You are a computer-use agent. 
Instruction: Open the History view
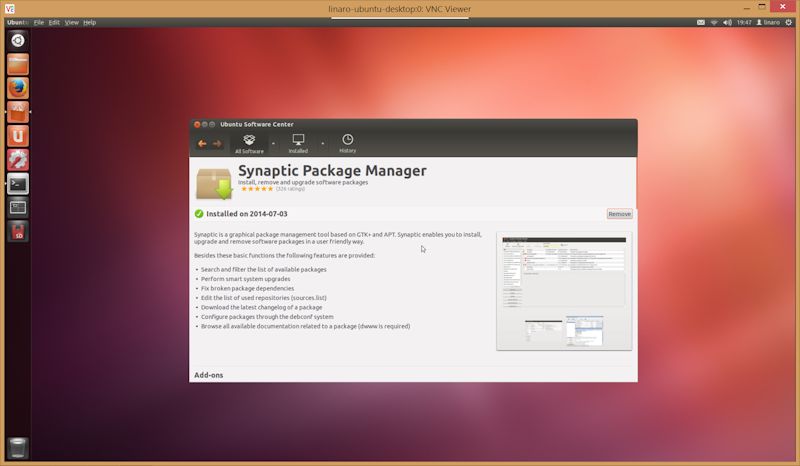[347, 144]
